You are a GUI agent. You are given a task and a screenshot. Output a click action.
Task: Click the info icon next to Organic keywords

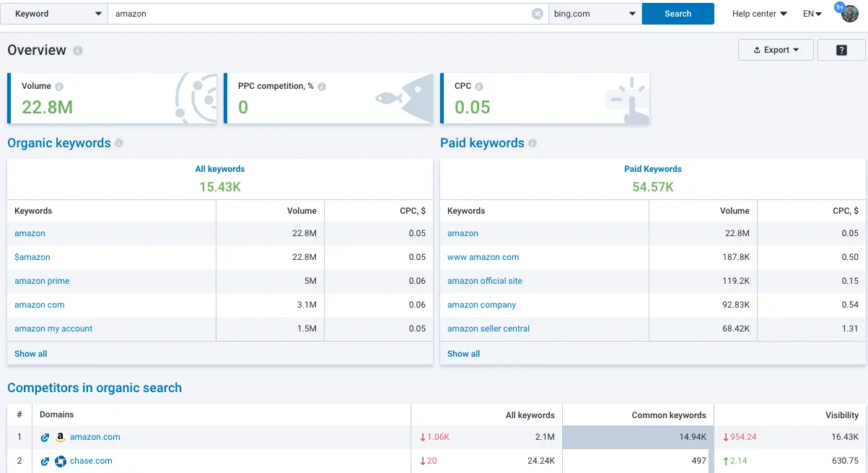coord(120,143)
